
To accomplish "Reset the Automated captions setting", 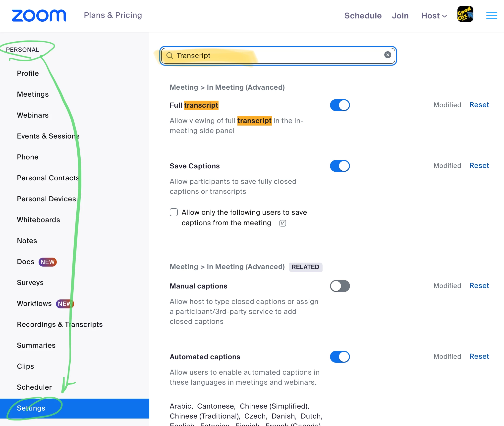I will point(479,356).
